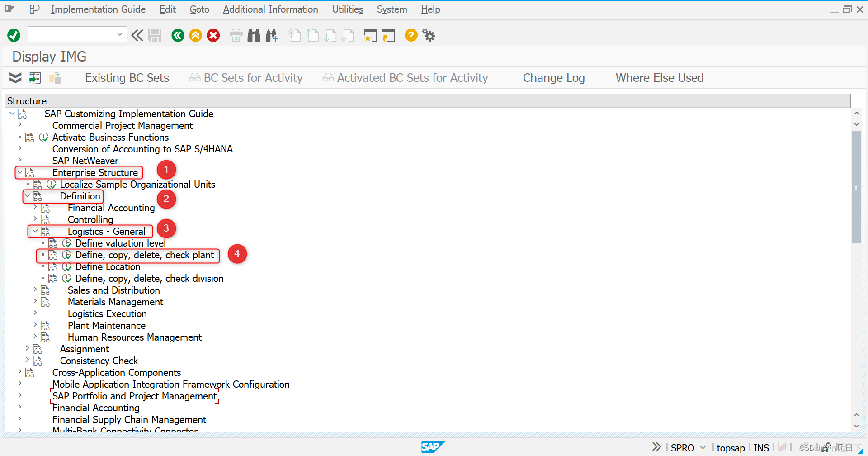Open the command field dropdown arrow
Viewport: 868px width, 456px height.
120,34
